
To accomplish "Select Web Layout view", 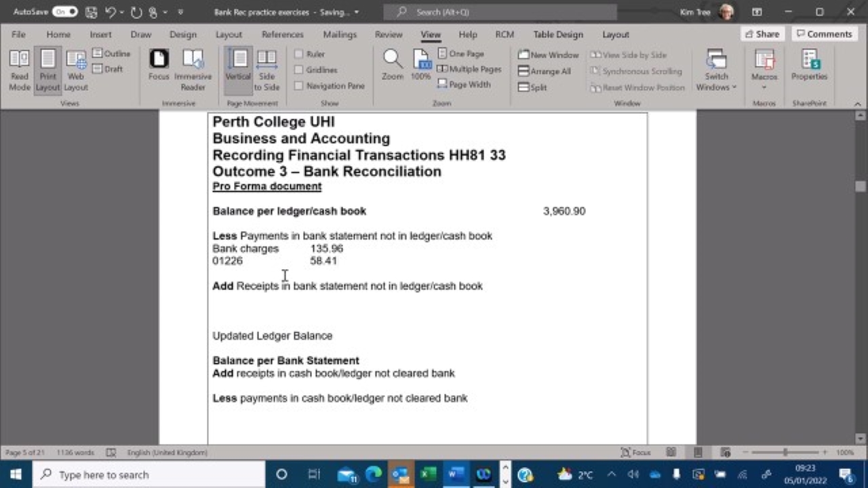I will click(75, 68).
